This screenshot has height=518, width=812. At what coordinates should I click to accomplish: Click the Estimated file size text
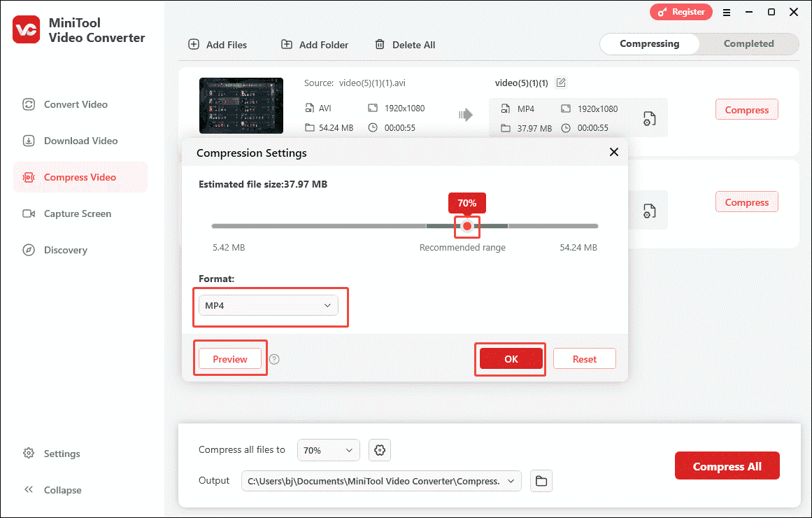tap(263, 184)
